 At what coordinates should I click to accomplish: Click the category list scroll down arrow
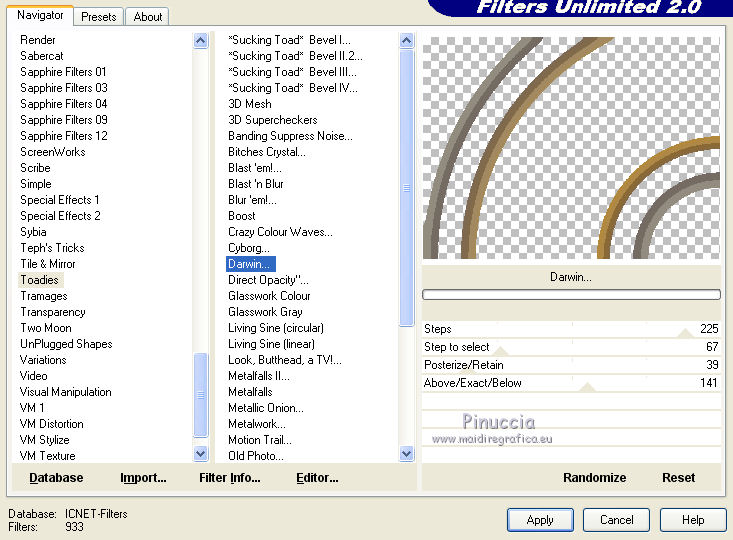pyautogui.click(x=201, y=453)
